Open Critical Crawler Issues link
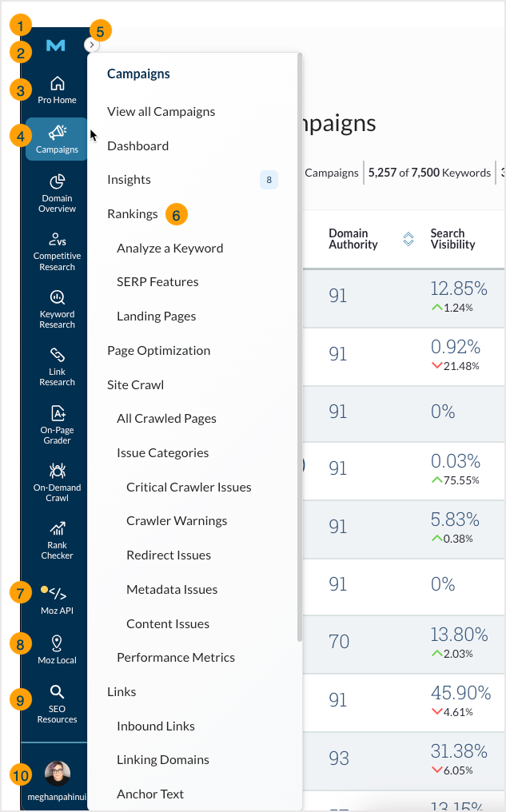 (x=189, y=488)
